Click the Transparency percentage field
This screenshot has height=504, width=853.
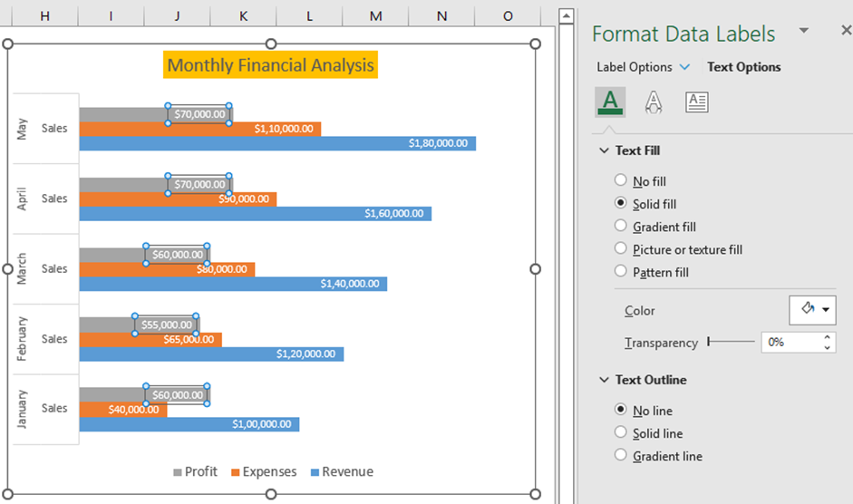(x=790, y=343)
